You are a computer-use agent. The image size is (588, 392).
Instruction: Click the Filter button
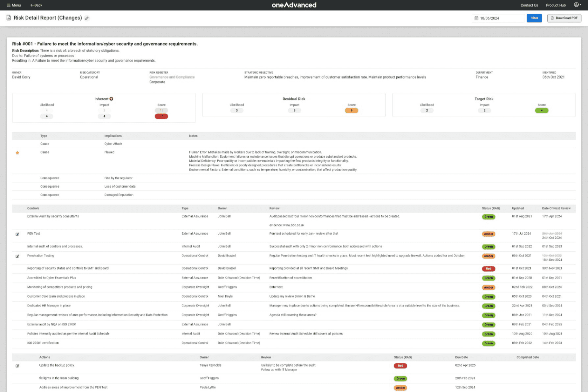coord(534,18)
